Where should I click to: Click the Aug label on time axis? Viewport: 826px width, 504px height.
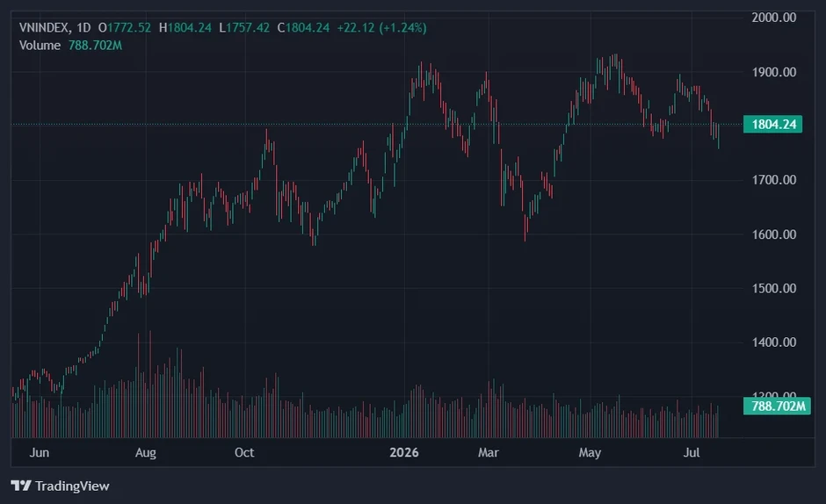(145, 452)
